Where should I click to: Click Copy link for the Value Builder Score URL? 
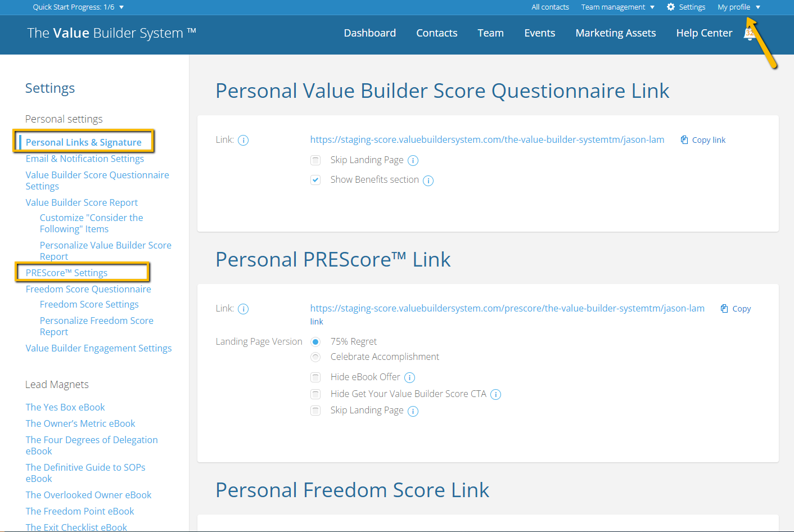click(709, 140)
